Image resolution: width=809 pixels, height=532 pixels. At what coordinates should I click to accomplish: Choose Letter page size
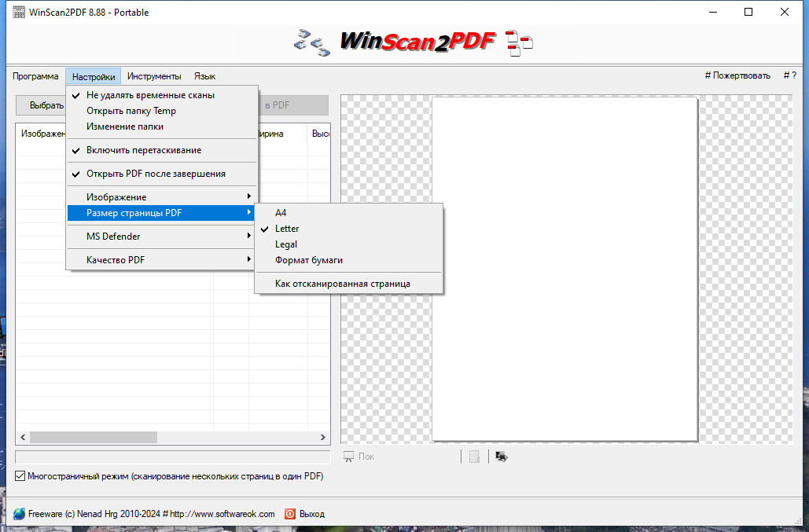point(349,229)
